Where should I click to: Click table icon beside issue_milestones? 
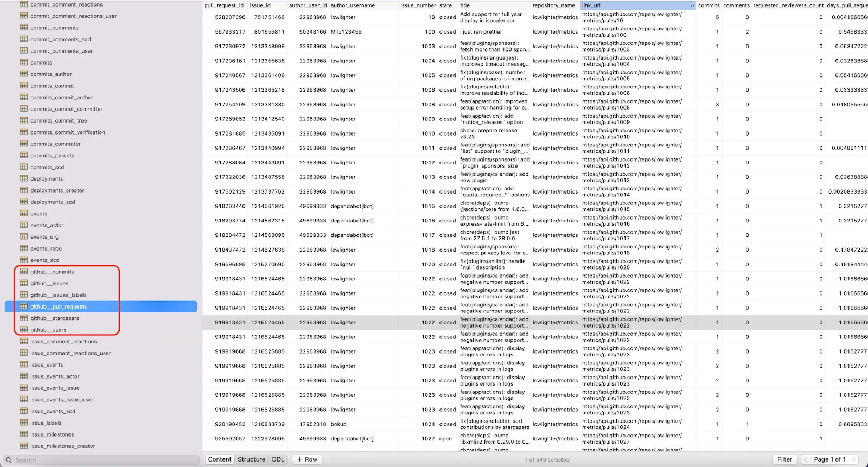[24, 434]
